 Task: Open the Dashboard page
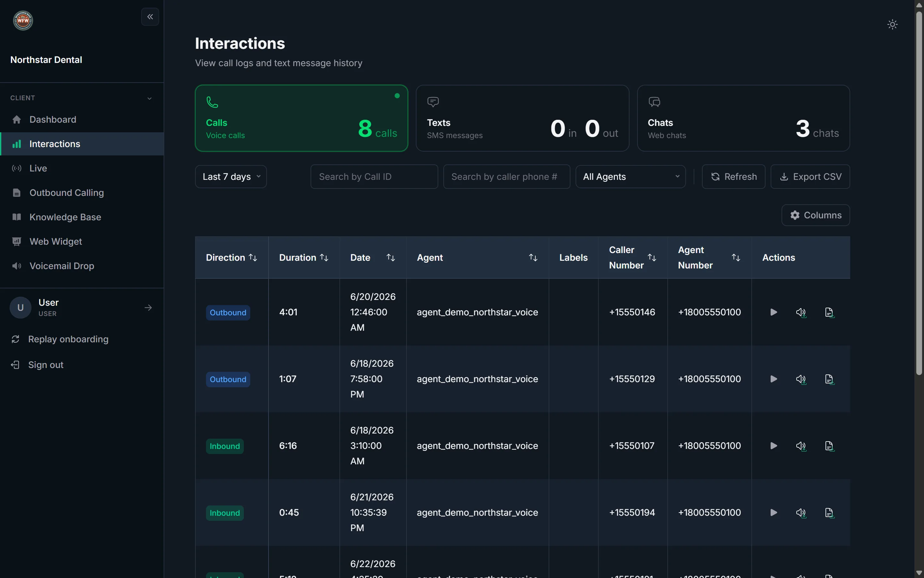coord(82,120)
